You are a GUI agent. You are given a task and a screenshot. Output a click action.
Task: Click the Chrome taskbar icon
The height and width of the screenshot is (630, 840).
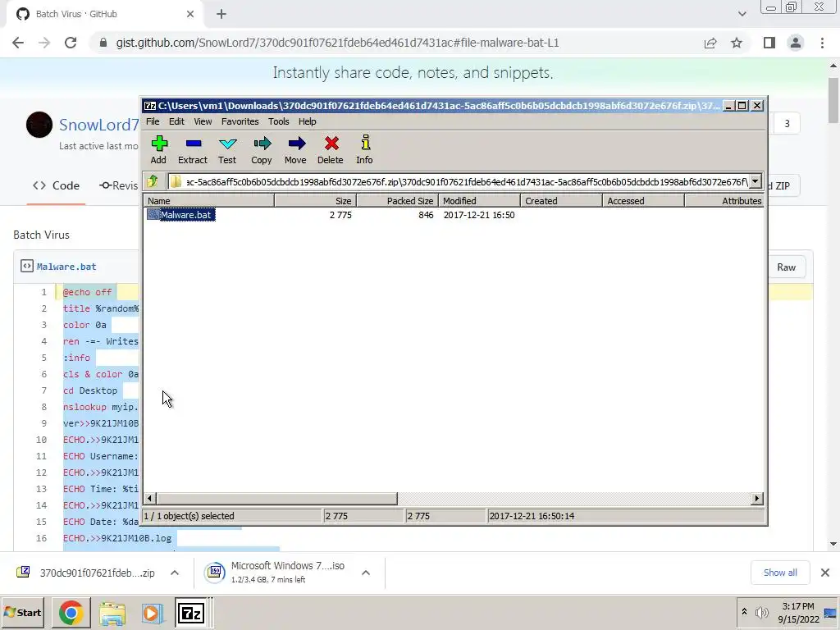tap(71, 613)
